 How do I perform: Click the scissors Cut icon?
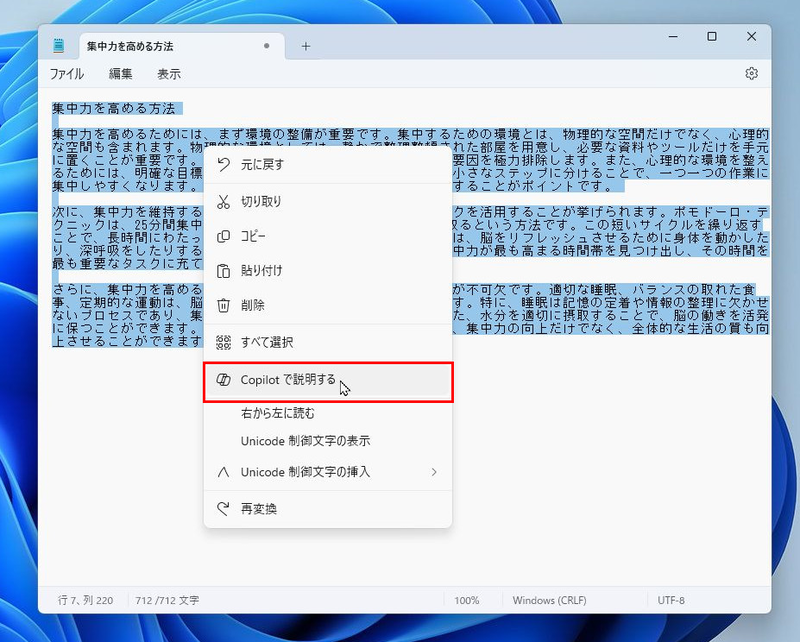coord(223,202)
